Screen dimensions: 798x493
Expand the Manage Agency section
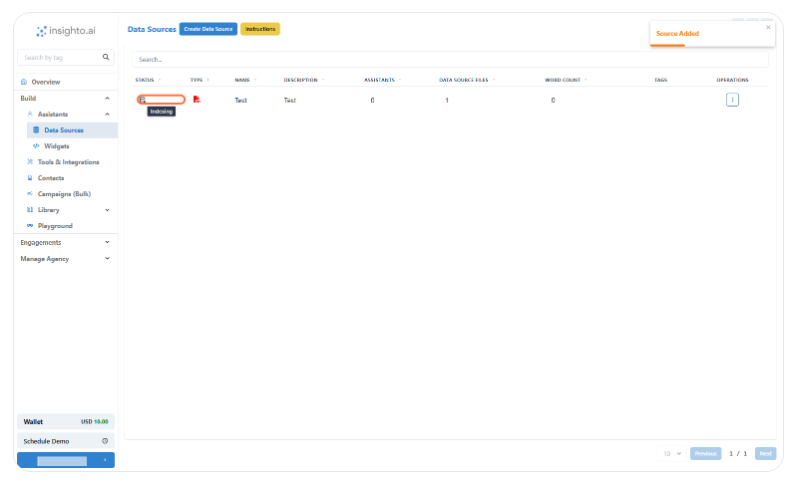[x=65, y=258]
